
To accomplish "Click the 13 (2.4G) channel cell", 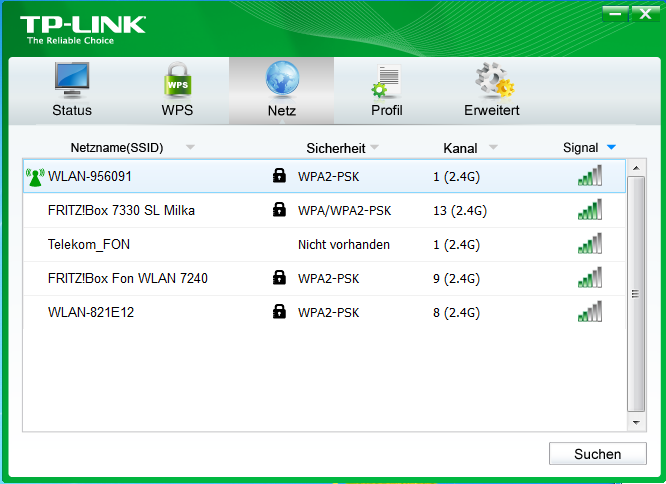I will click(460, 211).
